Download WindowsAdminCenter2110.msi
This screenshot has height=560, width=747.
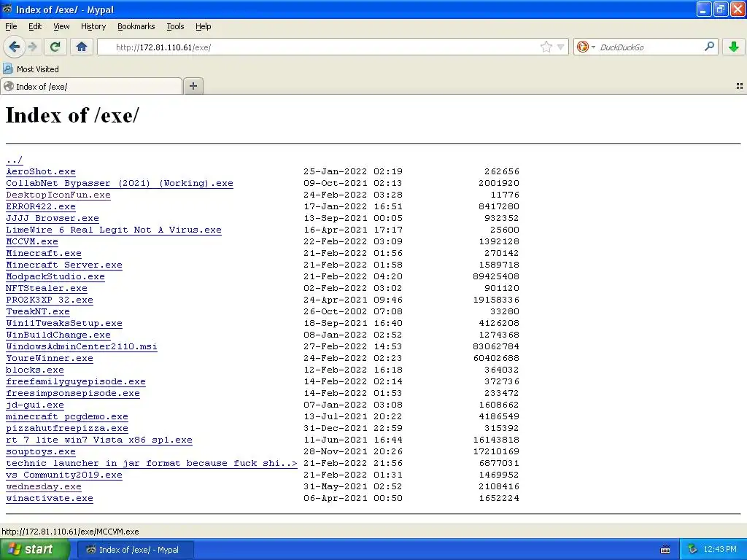(82, 346)
